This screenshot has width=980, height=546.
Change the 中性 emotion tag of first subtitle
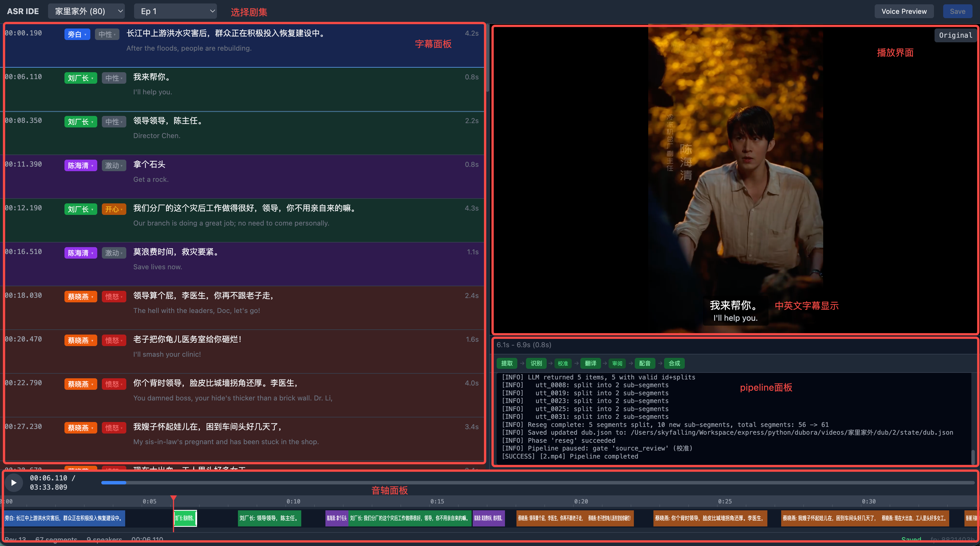107,34
